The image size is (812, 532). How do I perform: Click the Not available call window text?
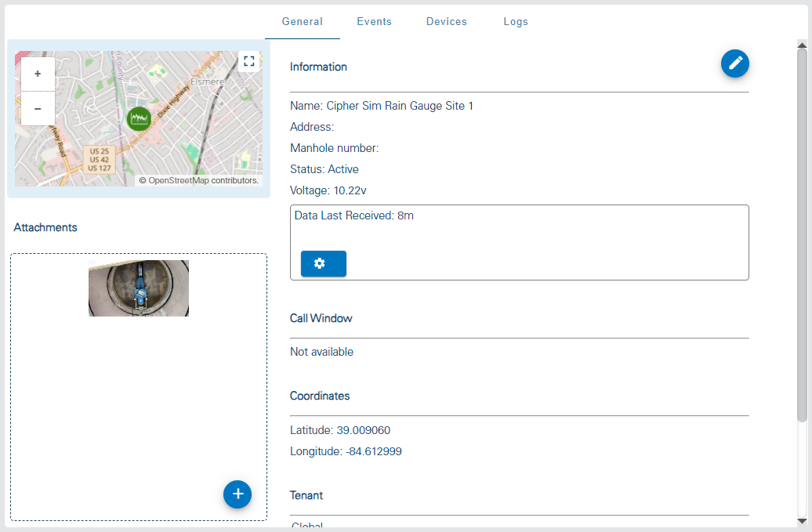(x=321, y=352)
